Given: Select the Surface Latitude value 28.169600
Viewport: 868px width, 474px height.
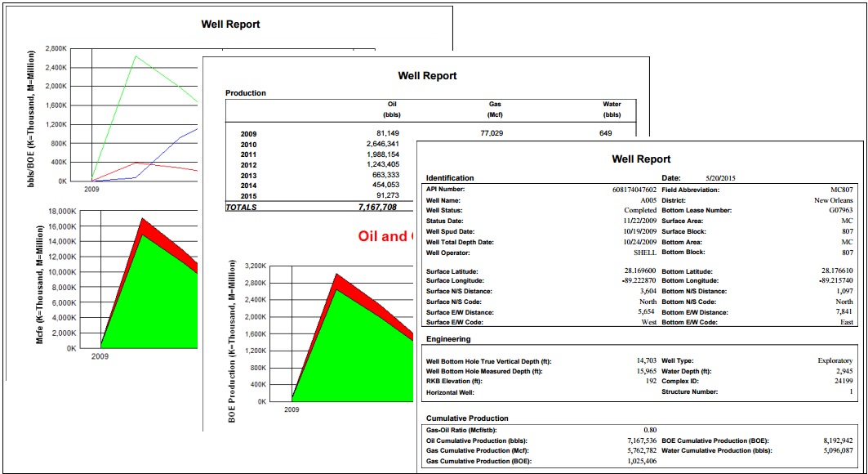Looking at the screenshot, I should [x=640, y=271].
